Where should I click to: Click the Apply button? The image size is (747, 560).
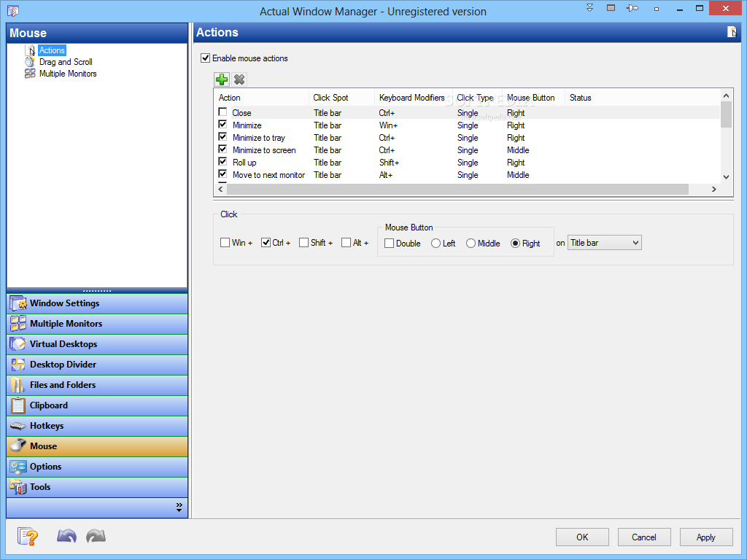706,537
